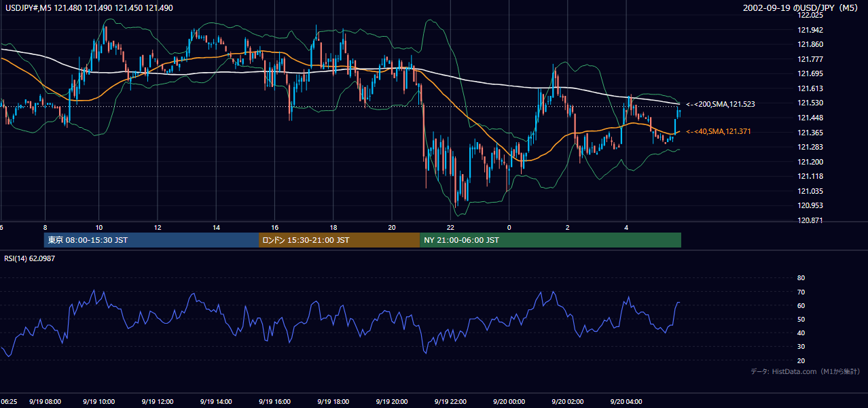Screen dimensions: 868x408
Task: Click the 9/20 02:00 bottom time label
Action: (x=568, y=402)
